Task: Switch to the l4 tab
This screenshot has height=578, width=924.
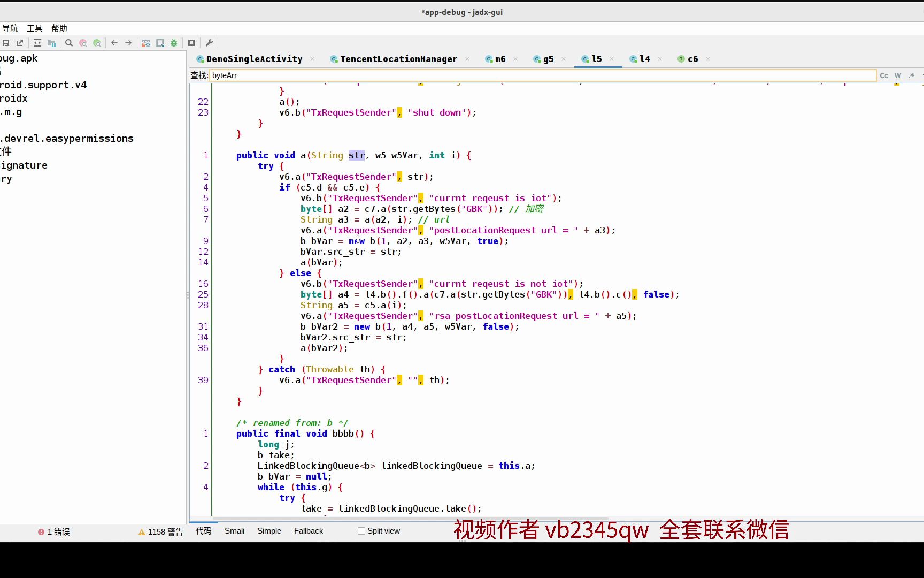Action: pos(644,59)
